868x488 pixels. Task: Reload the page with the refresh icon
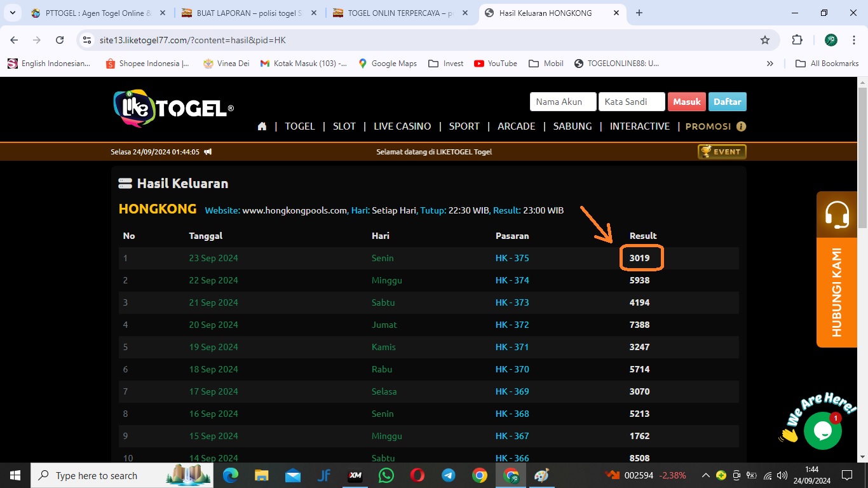pos(60,40)
